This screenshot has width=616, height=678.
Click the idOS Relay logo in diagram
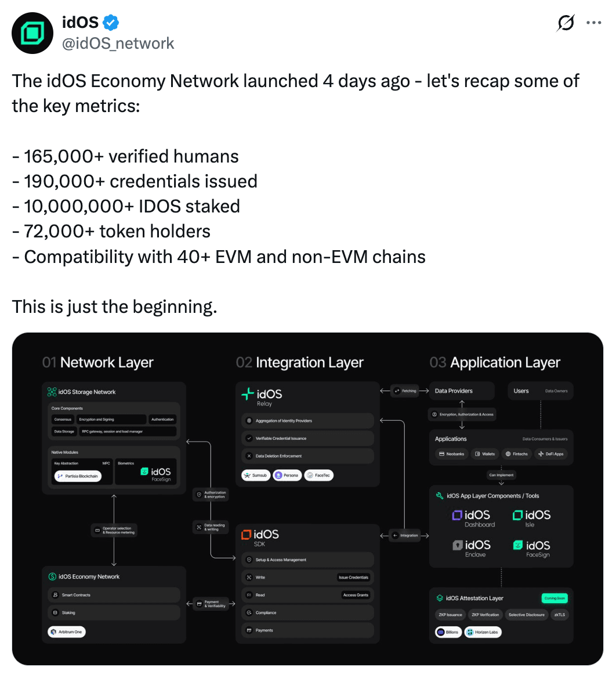click(x=262, y=396)
